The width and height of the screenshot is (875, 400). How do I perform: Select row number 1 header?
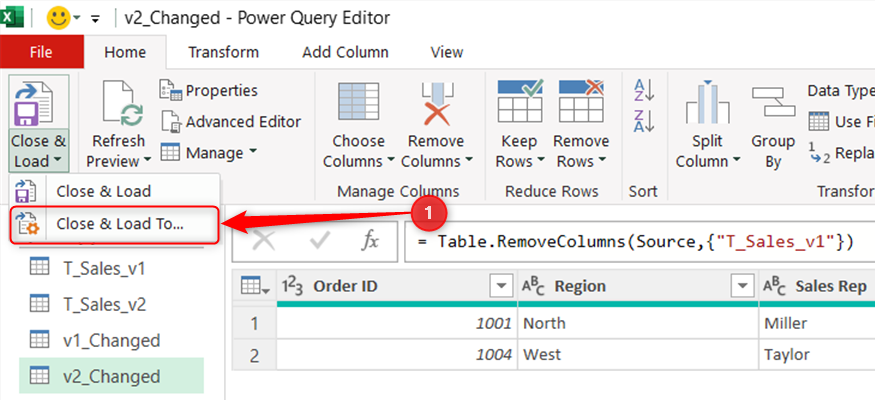coord(254,323)
